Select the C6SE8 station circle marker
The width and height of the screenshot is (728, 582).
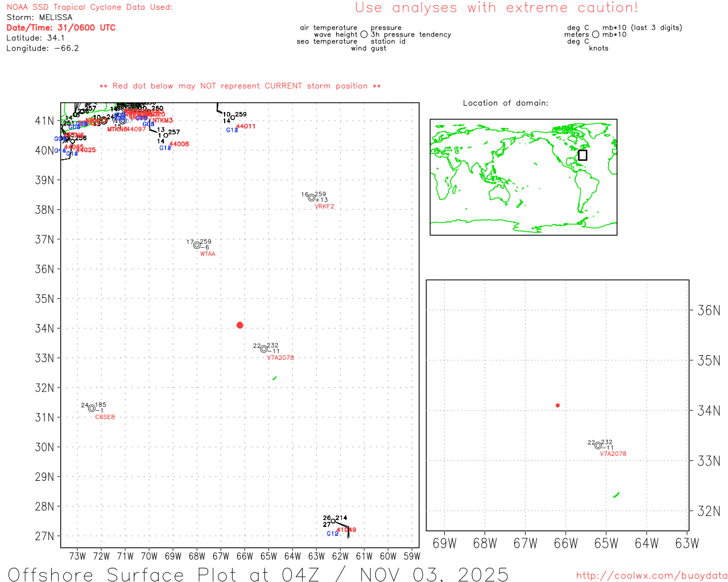92,408
